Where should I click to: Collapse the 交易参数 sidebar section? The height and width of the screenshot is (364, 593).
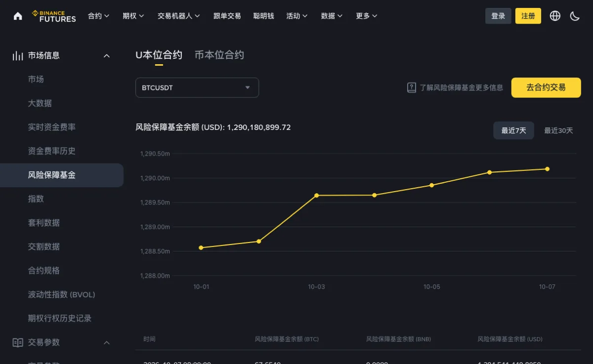click(106, 342)
